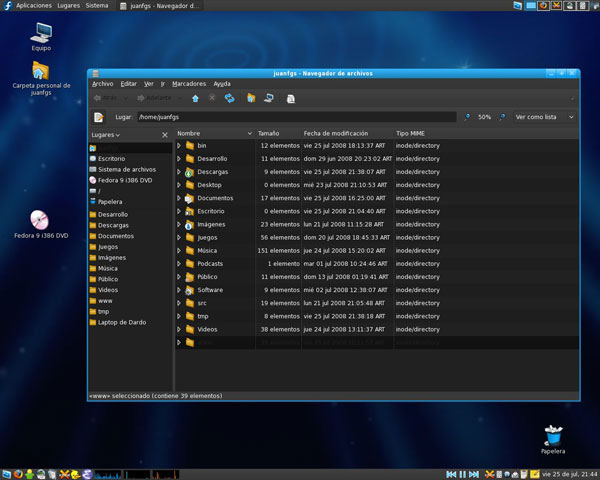The image size is (600, 480).
Task: Click the Videos folder icon in list
Action: pos(190,329)
